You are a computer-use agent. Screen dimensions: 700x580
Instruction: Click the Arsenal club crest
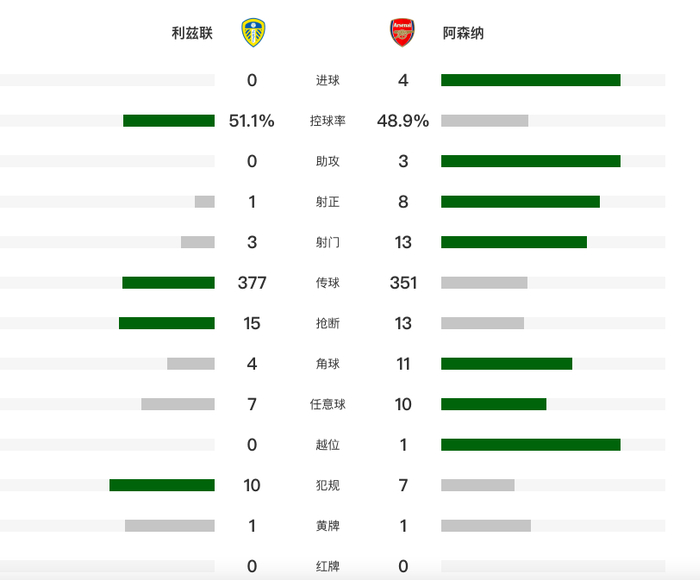tap(402, 33)
